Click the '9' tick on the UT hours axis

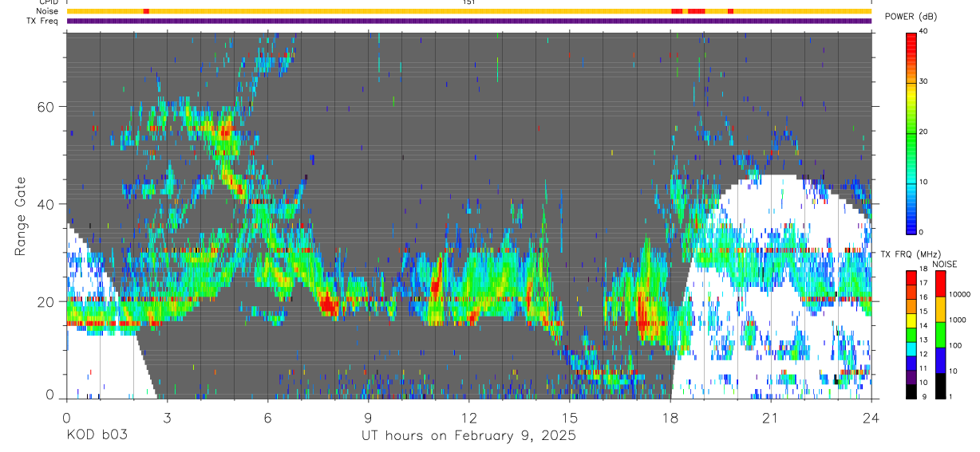pyautogui.click(x=368, y=419)
